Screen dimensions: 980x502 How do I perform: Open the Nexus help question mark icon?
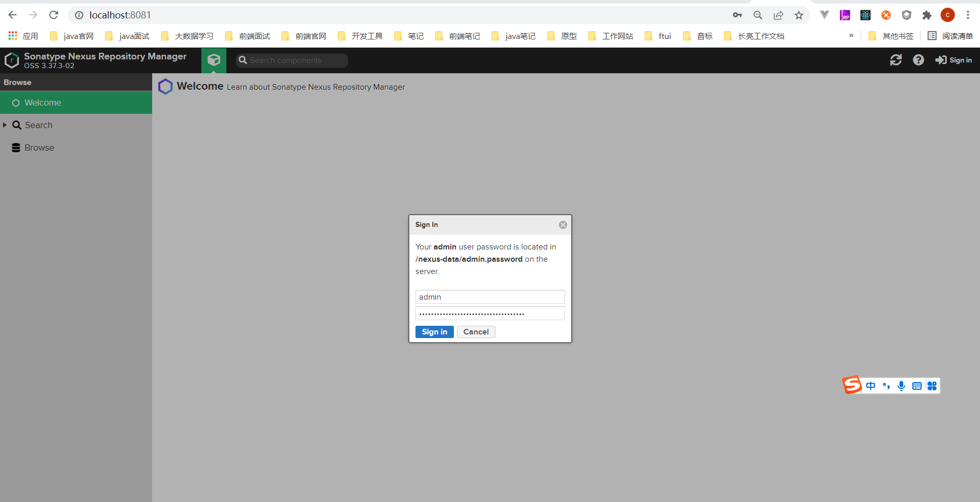click(919, 60)
